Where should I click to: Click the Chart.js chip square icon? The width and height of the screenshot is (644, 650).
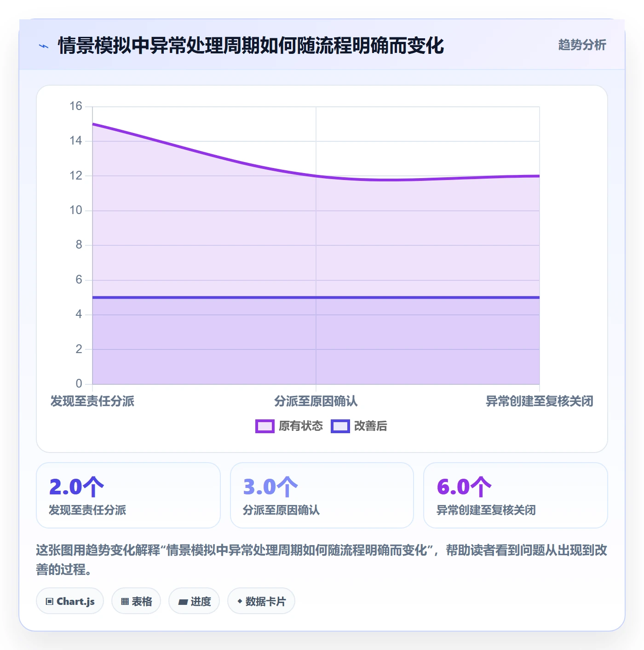click(50, 601)
